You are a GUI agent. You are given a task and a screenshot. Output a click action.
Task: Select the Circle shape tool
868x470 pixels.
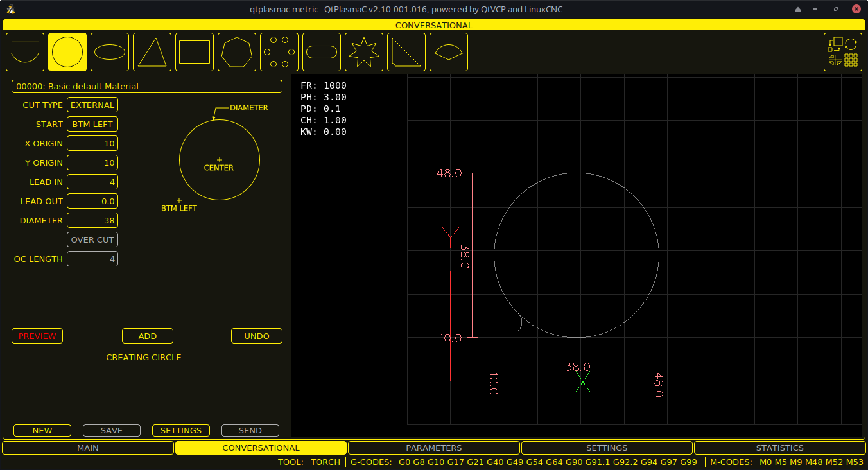click(67, 51)
